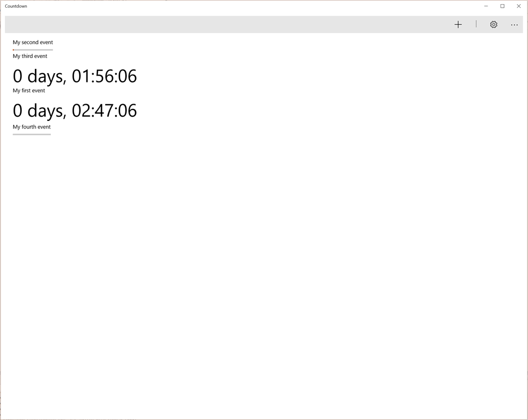Select the My third event label
This screenshot has height=420, width=528.
pyautogui.click(x=30, y=56)
